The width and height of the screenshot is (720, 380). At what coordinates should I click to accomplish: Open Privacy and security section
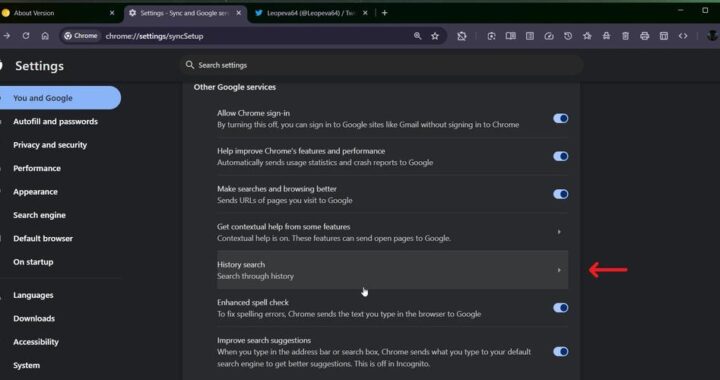50,145
